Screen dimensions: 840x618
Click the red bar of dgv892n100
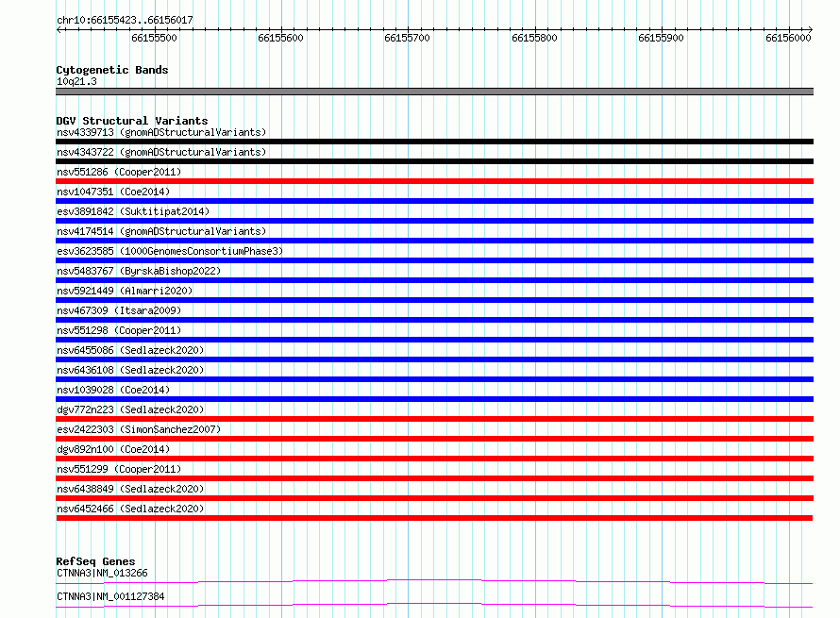click(434, 459)
